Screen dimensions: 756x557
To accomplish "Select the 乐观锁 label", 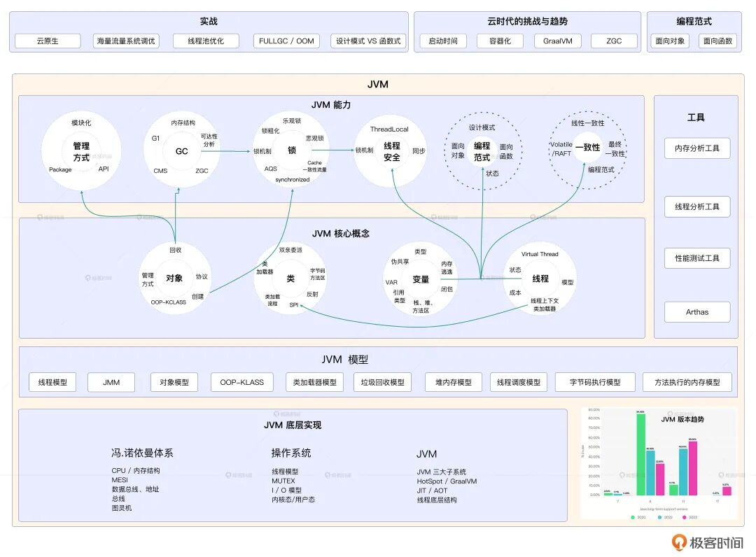I will 292,121.
